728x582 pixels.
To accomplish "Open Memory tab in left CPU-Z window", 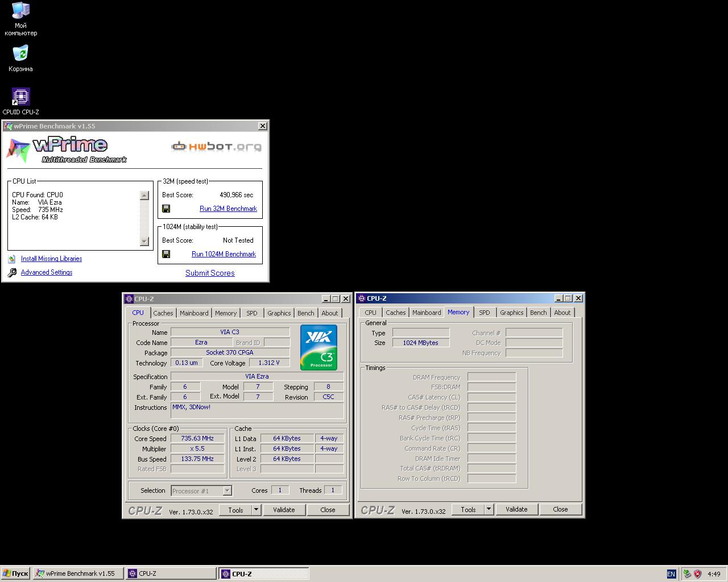I will pyautogui.click(x=226, y=313).
